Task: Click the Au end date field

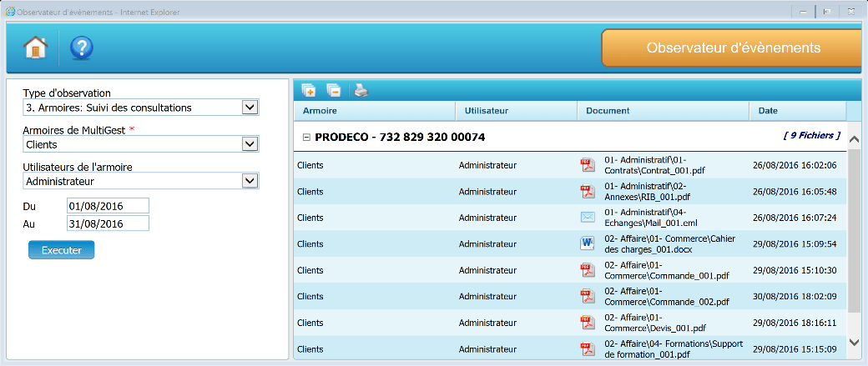Action: (107, 223)
